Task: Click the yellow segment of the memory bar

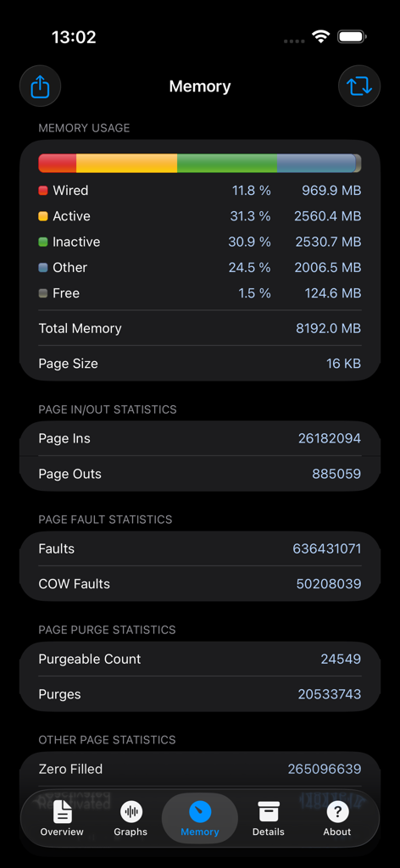Action: pyautogui.click(x=126, y=164)
